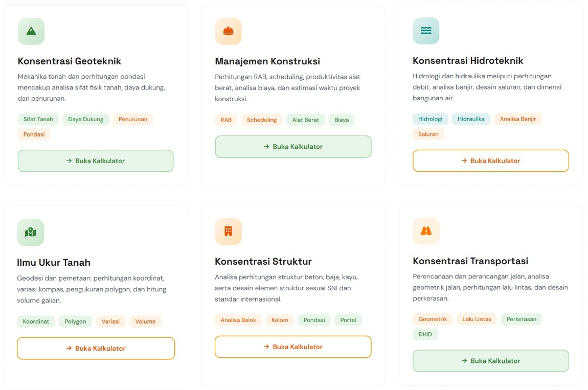Viewport: 588px width, 390px height.
Task: Click the hard hat Manajemen Konstruksi icon
Action: (228, 32)
